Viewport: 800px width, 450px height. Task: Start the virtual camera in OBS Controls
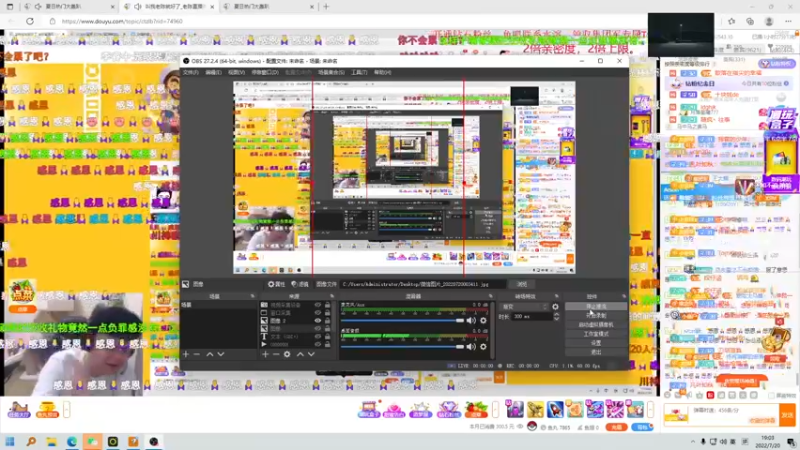tap(596, 324)
